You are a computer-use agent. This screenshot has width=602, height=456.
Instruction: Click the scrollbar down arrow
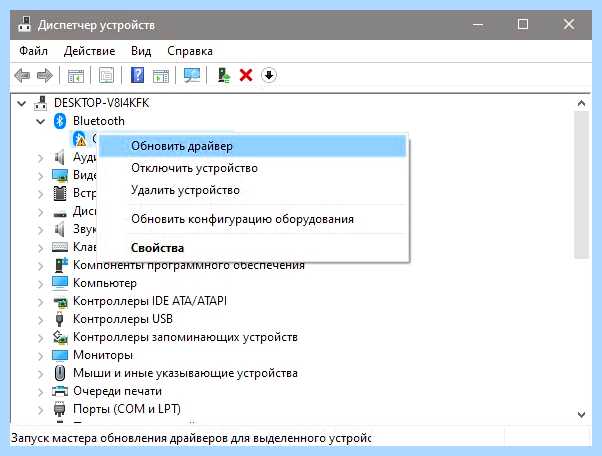pyautogui.click(x=581, y=414)
